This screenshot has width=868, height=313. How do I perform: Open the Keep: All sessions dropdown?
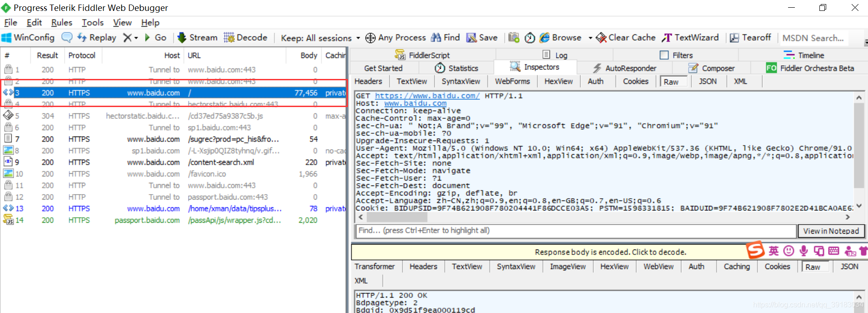320,38
